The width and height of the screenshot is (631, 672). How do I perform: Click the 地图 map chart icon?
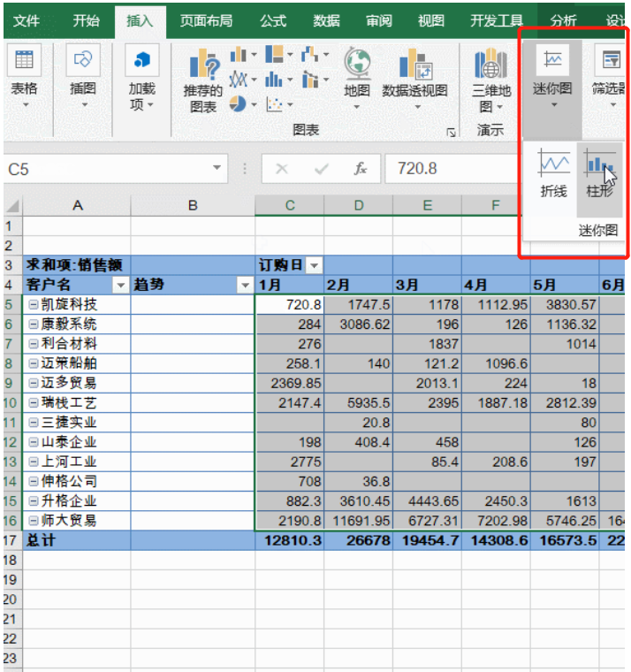tap(356, 77)
